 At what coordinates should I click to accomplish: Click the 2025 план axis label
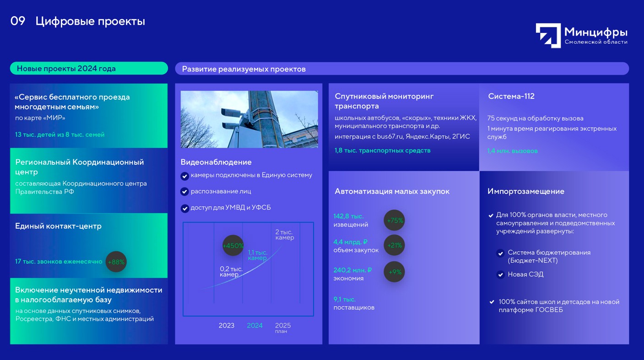[283, 328]
